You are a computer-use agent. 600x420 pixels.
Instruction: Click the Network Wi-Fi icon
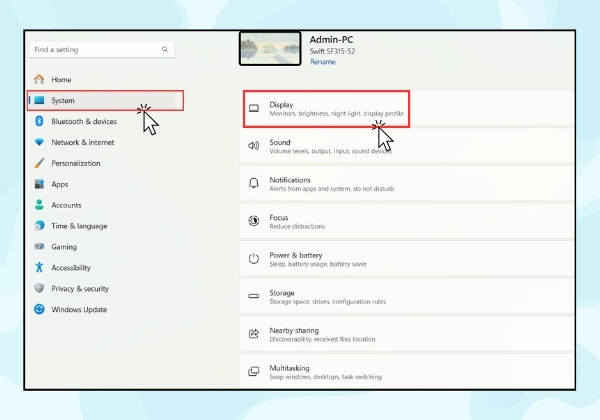pos(39,142)
